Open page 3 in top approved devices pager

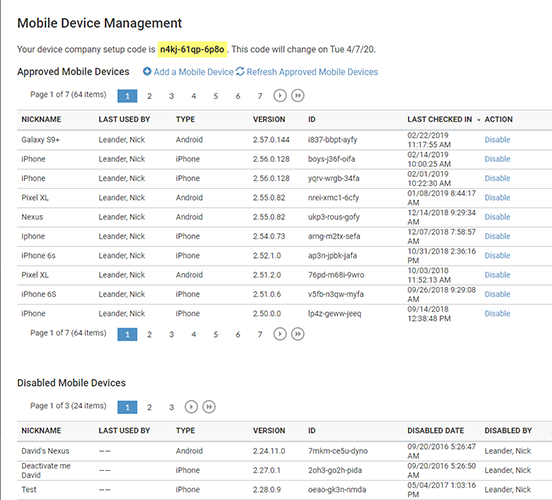(171, 96)
